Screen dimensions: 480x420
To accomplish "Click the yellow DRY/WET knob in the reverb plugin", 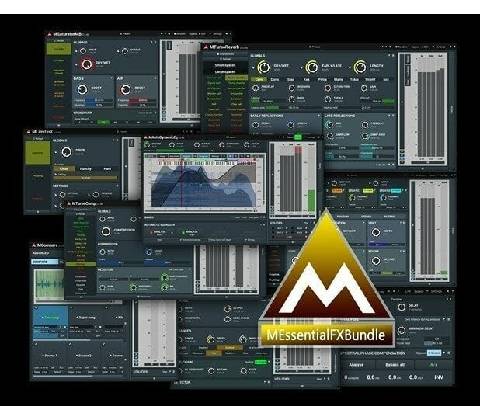I will coord(264,67).
